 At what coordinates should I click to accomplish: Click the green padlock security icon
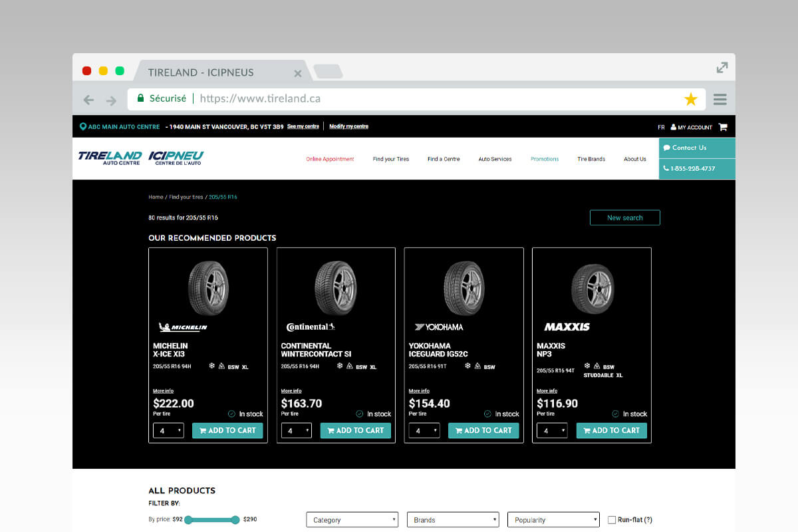pyautogui.click(x=140, y=98)
